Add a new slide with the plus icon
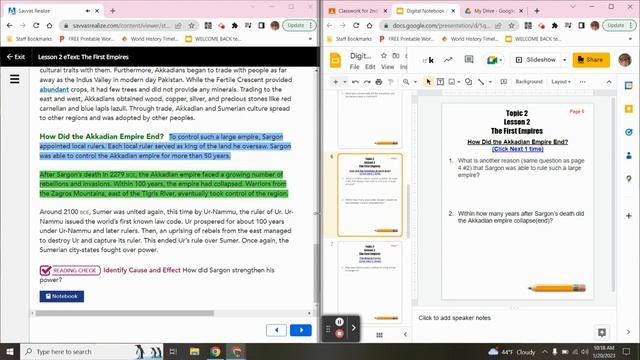 (336, 82)
